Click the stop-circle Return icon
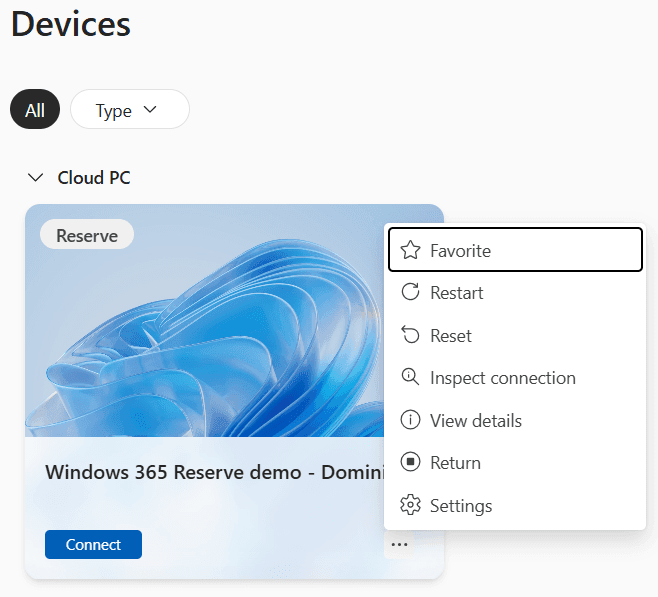658x597 pixels. [x=409, y=463]
